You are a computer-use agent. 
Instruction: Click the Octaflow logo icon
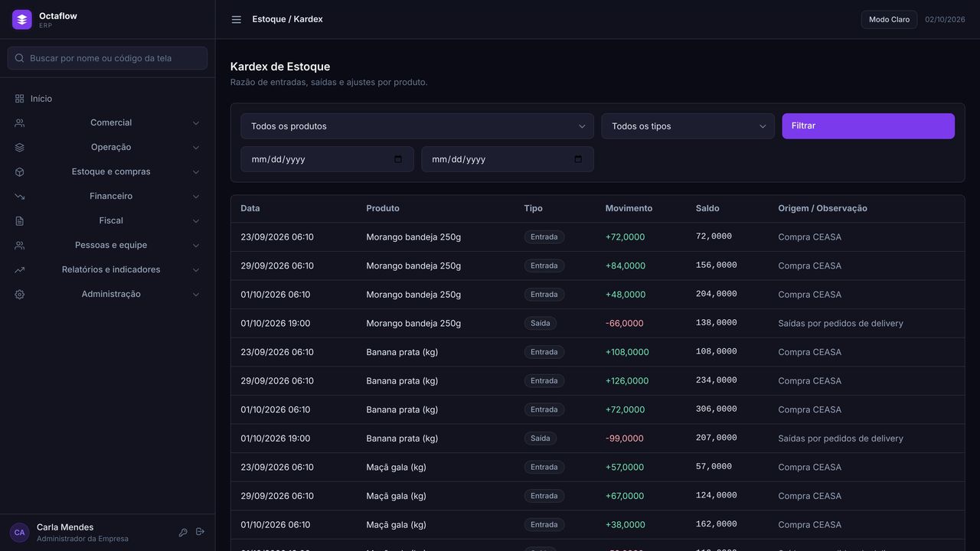point(22,20)
